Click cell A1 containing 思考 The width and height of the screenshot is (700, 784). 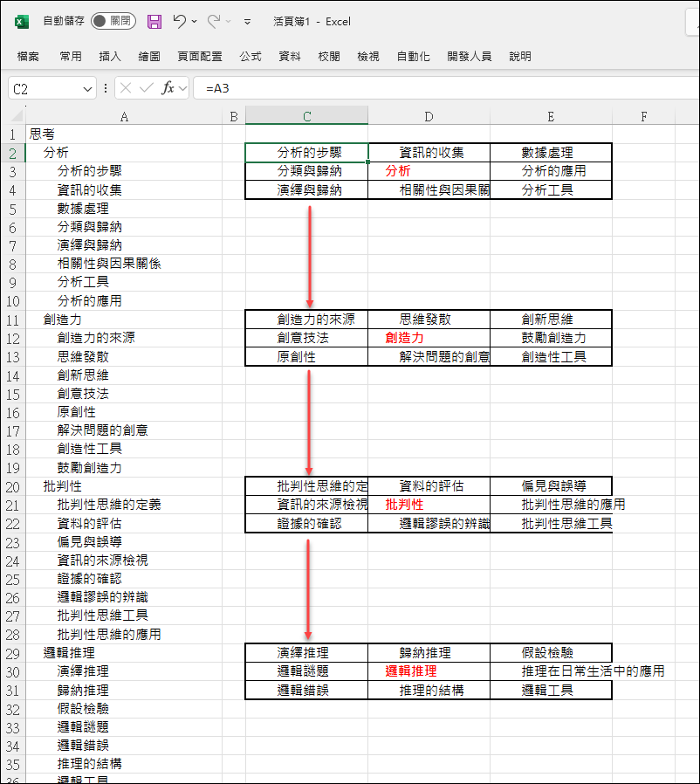(123, 134)
